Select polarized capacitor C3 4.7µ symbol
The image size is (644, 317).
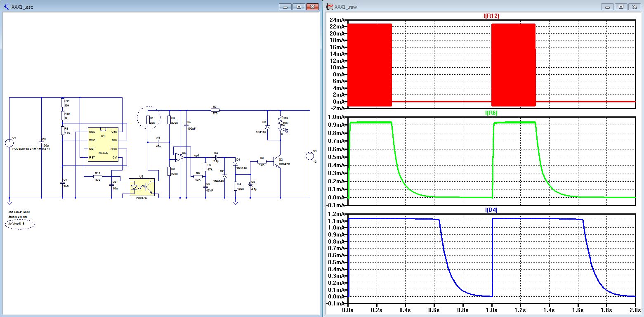(250, 184)
